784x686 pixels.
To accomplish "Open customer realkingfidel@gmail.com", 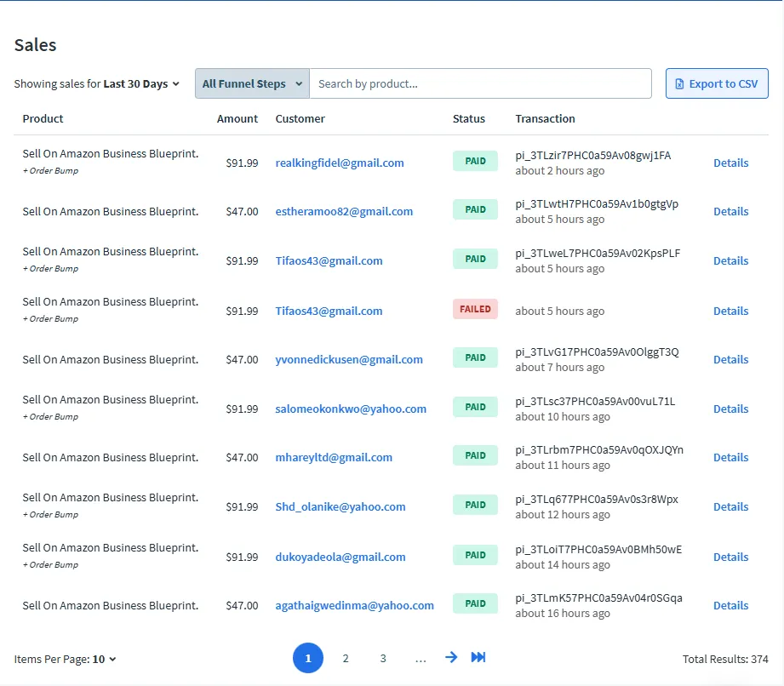I will pyautogui.click(x=340, y=163).
